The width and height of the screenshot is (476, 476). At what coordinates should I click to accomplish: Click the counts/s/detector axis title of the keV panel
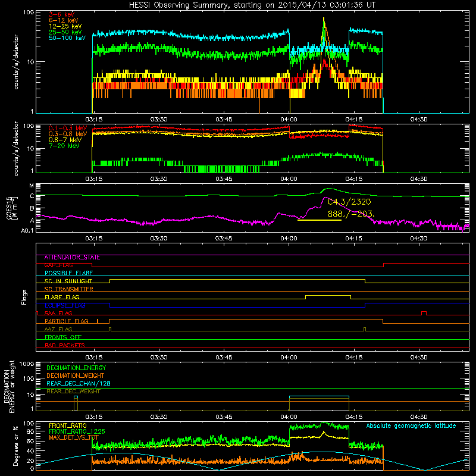point(16,62)
